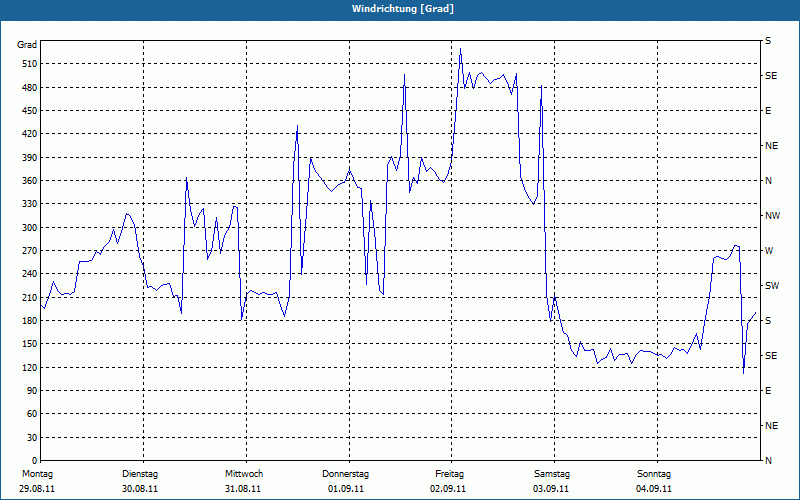Click the 'W' compass label
Viewport: 800px width, 500px height.
pyautogui.click(x=769, y=251)
